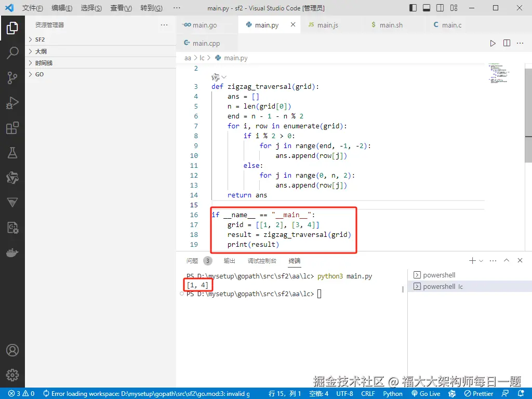
Task: Open the AI codelens dropdown above def
Action: tap(219, 77)
